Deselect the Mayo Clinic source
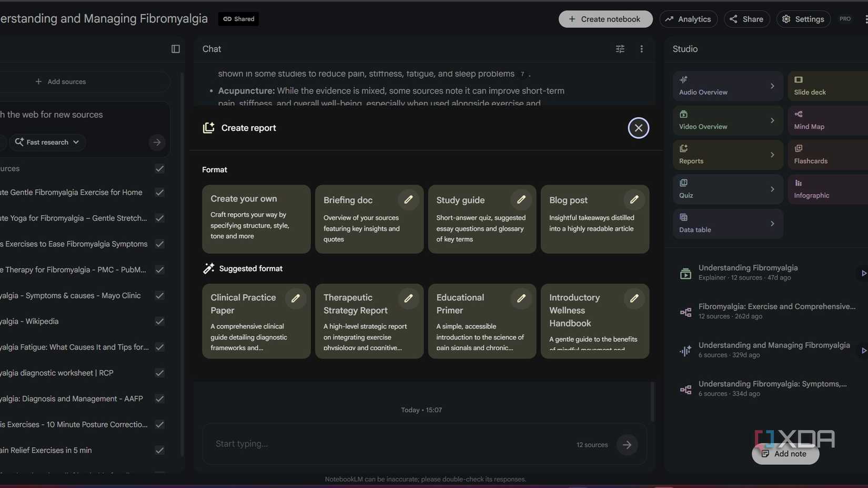The image size is (868, 488). (x=159, y=296)
